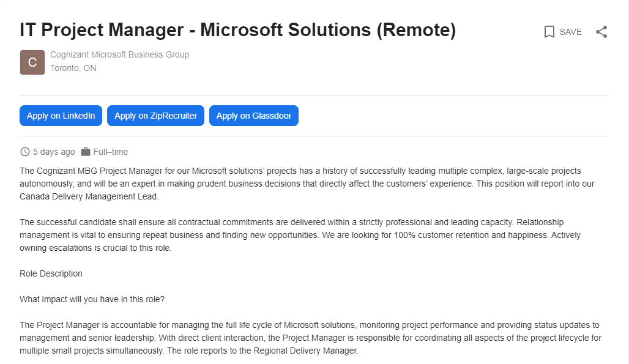Screen dimensions: 629x364
Task: Click paragraph starting "The Project Manager is accountable"
Action: [310, 338]
